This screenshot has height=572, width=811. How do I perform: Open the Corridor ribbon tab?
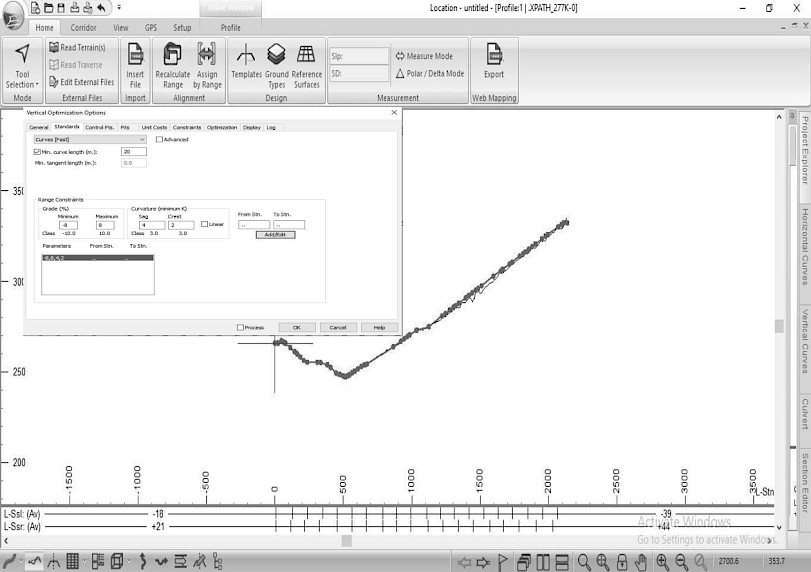click(x=84, y=28)
